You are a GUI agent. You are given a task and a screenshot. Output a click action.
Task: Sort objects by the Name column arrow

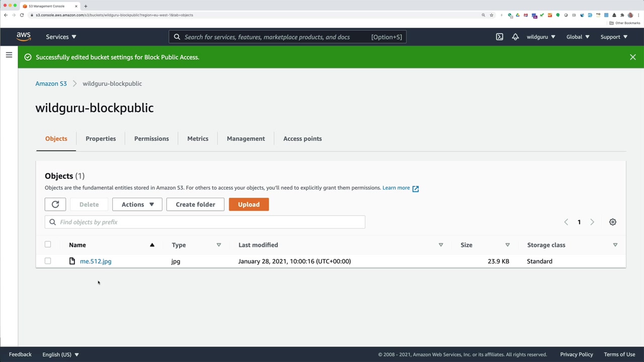point(152,245)
